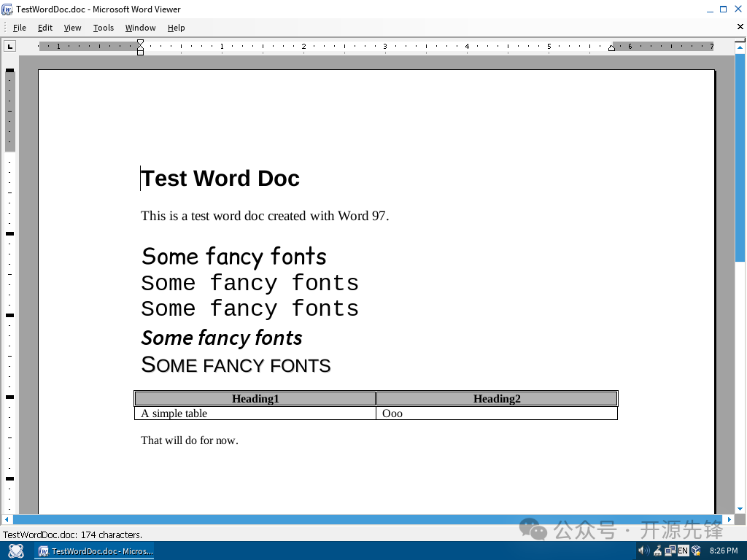Screen dimensions: 747x560
Task: Click the horizontal scrollbar right arrow
Action: (x=729, y=519)
